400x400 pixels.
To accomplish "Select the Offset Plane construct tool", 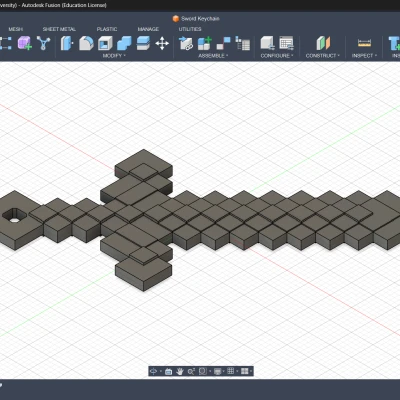I will pyautogui.click(x=323, y=43).
